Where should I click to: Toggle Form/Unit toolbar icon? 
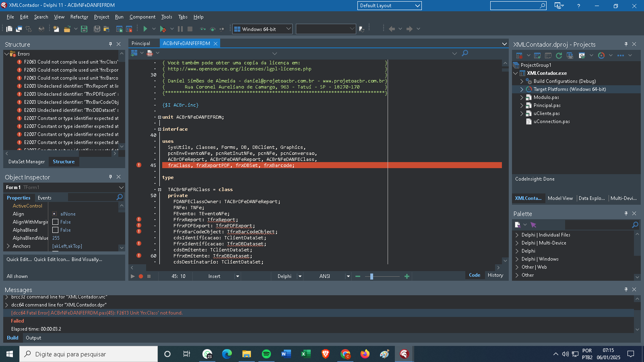(29, 29)
